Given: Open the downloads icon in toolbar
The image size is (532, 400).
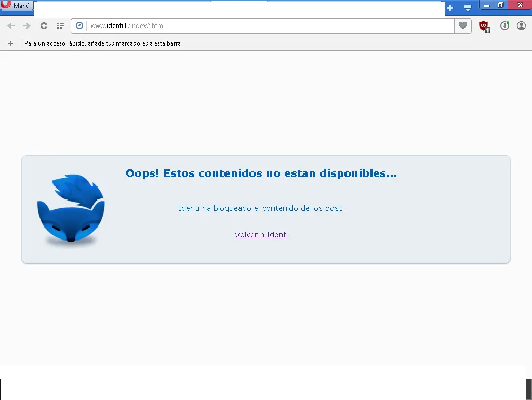Looking at the screenshot, I should (504, 26).
